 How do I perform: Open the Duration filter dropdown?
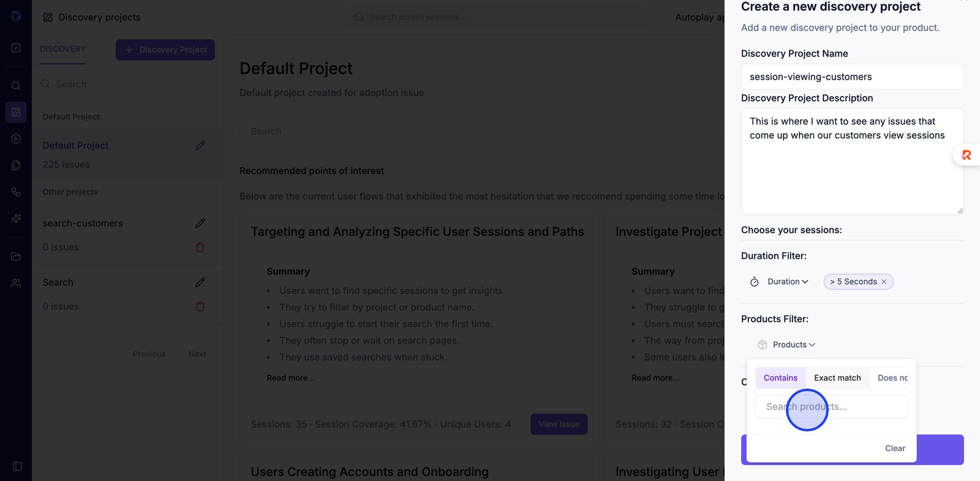pyautogui.click(x=788, y=282)
